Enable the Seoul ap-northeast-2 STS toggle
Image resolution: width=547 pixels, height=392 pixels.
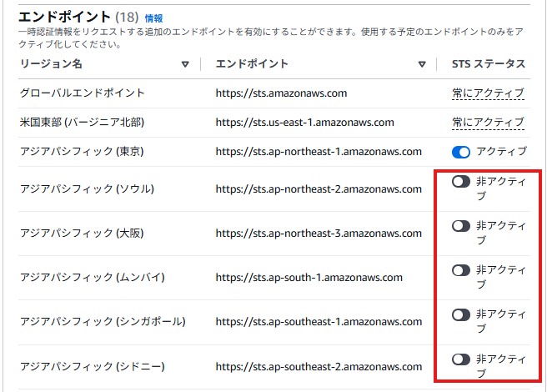pos(461,182)
